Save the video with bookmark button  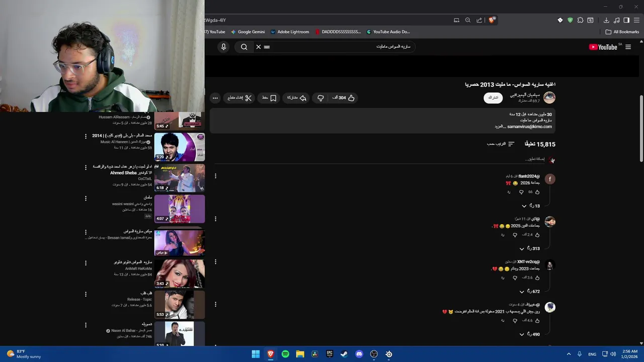(x=269, y=98)
